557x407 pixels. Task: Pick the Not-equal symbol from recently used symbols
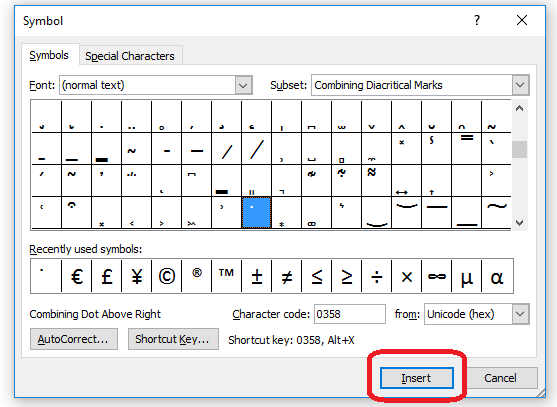pyautogui.click(x=286, y=276)
